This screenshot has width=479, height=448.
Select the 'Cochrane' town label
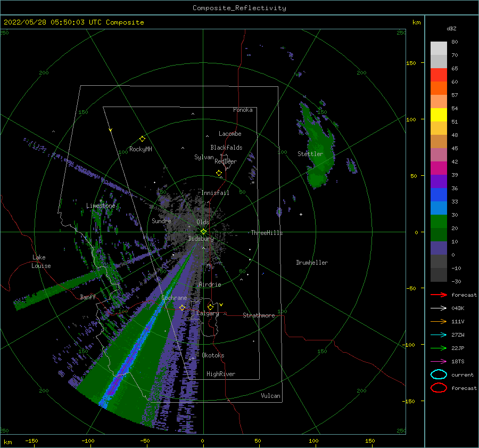174,298
